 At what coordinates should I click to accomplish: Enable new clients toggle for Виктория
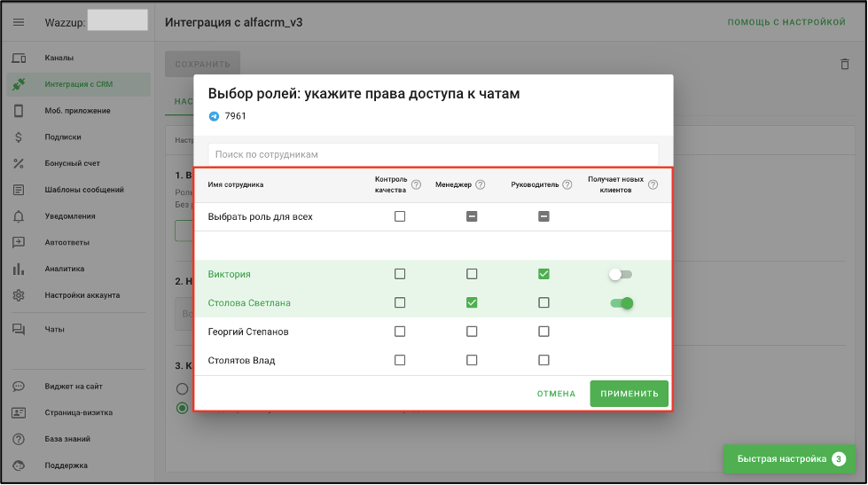[x=621, y=275]
